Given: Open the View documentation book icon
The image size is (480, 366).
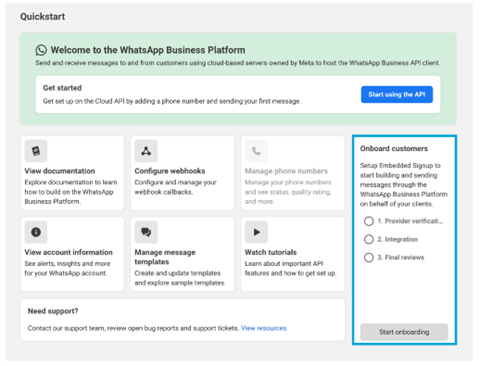Looking at the screenshot, I should click(x=36, y=151).
